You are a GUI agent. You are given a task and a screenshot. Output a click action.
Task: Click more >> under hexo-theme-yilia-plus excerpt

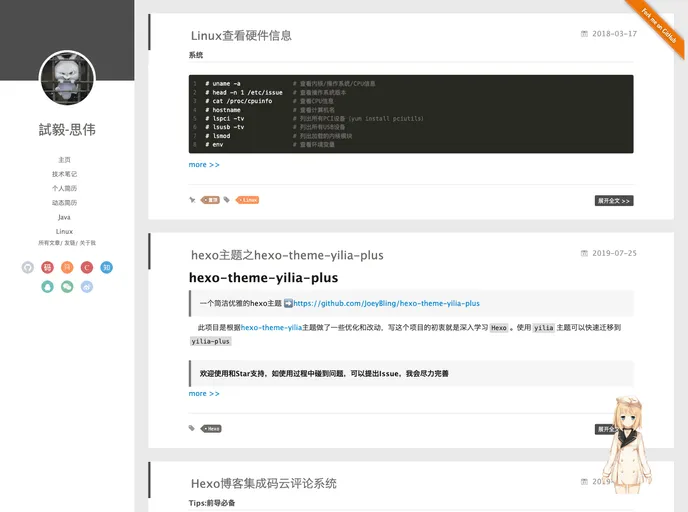point(204,394)
